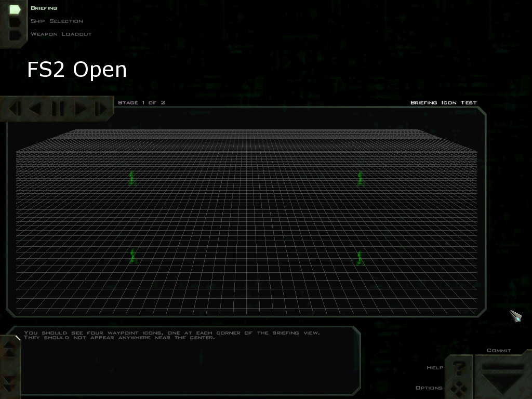The height and width of the screenshot is (399, 532).
Task: Click the top-right waypoint icon
Action: tap(361, 179)
